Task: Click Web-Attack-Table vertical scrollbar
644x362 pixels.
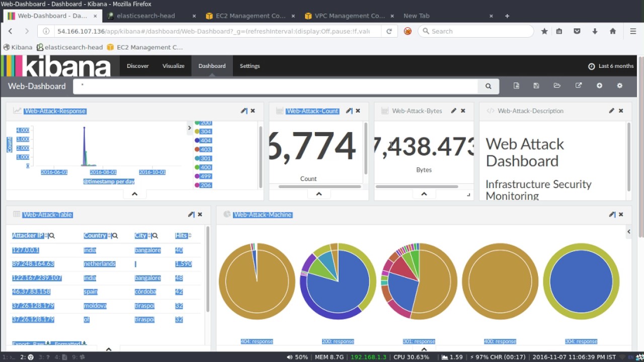Action: 207,269
